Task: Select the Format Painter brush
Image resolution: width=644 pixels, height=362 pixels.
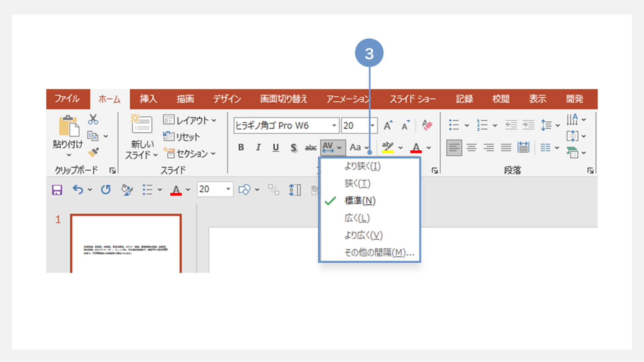Action: 93,152
